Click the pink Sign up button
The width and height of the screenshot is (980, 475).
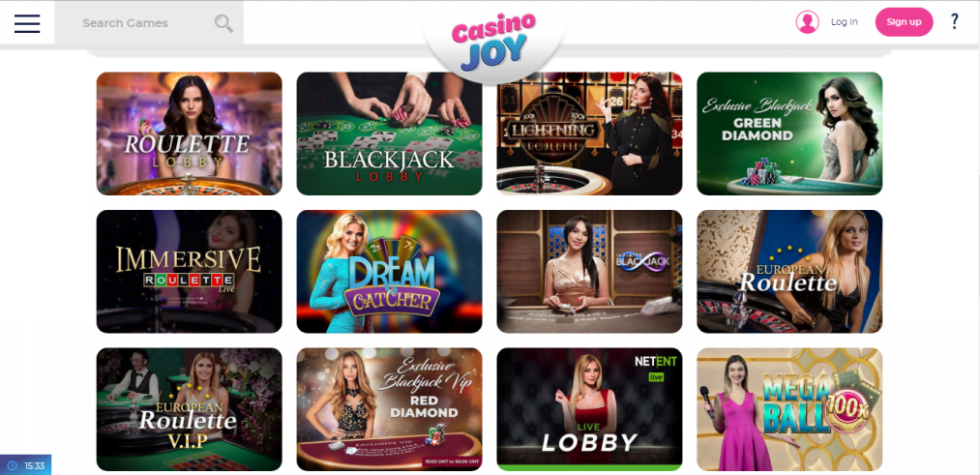coord(904,22)
